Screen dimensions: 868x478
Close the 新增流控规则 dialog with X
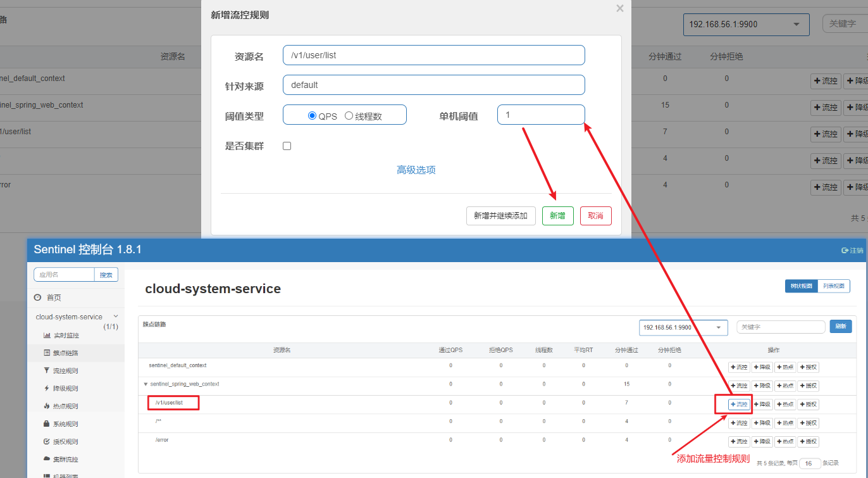[x=619, y=8]
